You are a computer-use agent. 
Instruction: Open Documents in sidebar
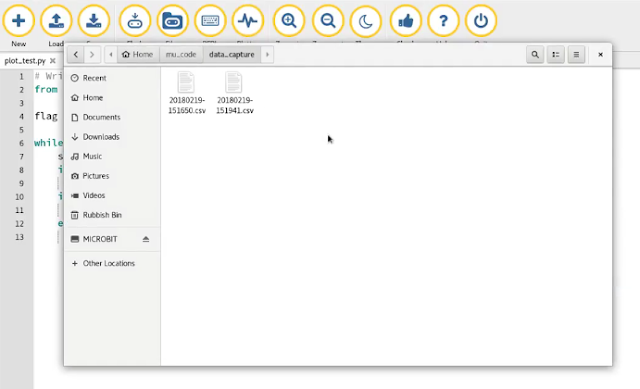(x=112, y=117)
